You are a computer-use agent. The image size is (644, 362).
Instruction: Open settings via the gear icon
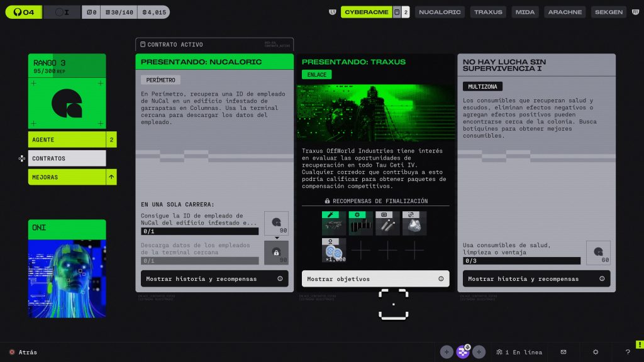point(596,352)
